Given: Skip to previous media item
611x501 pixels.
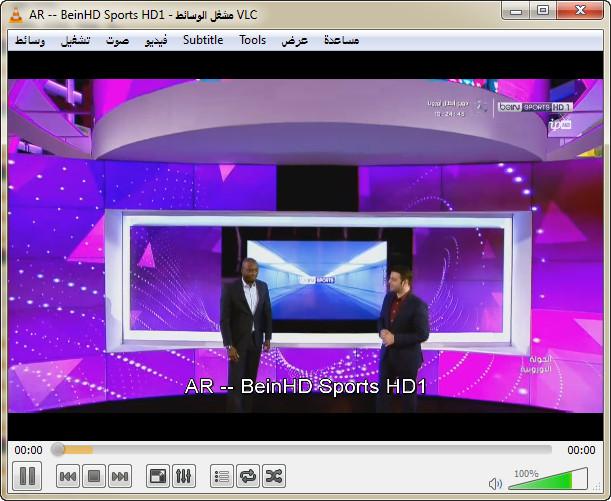Looking at the screenshot, I should click(x=68, y=476).
